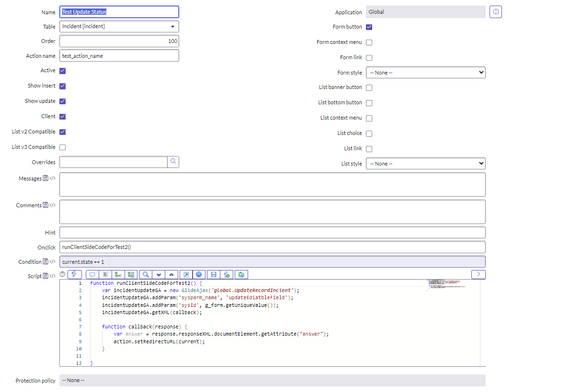Click script line 'function callback(response) {'
Screen dimensions: 570x392
(x=145, y=327)
